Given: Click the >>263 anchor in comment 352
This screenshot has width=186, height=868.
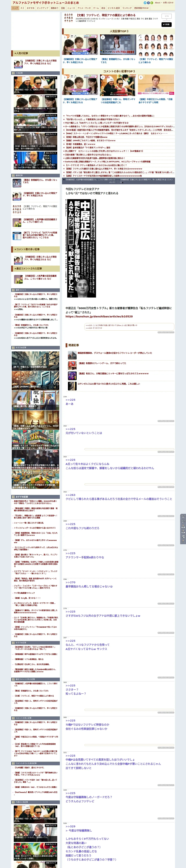Looking at the screenshot, I should click(70, 495).
